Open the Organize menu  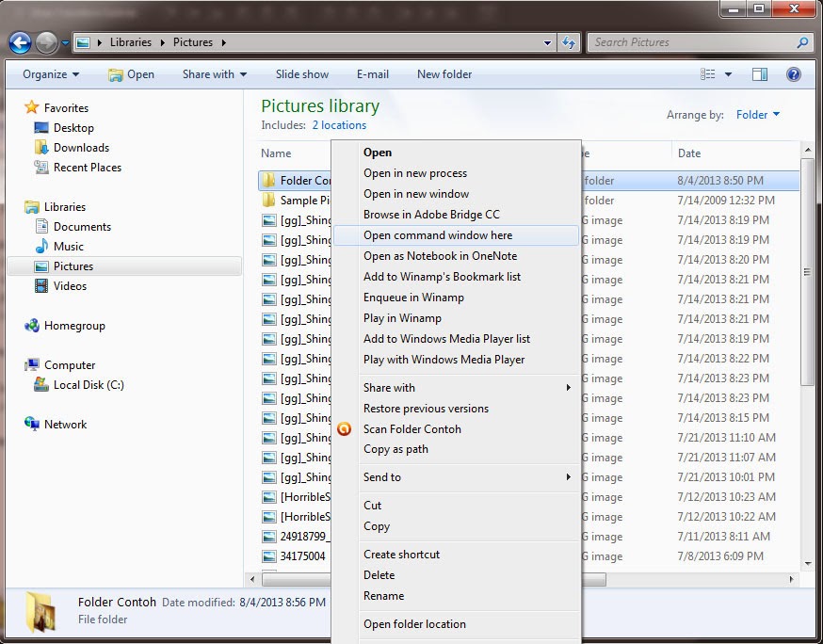coord(51,74)
